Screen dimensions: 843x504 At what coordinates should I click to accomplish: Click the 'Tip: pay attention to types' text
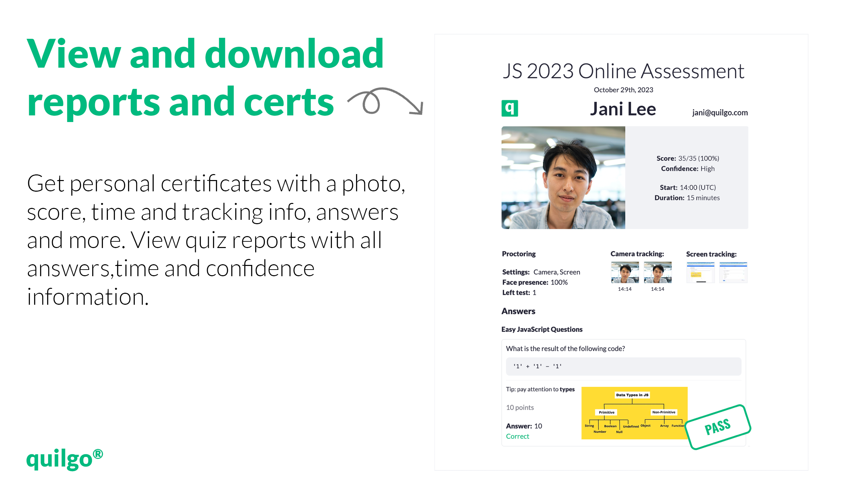(540, 389)
